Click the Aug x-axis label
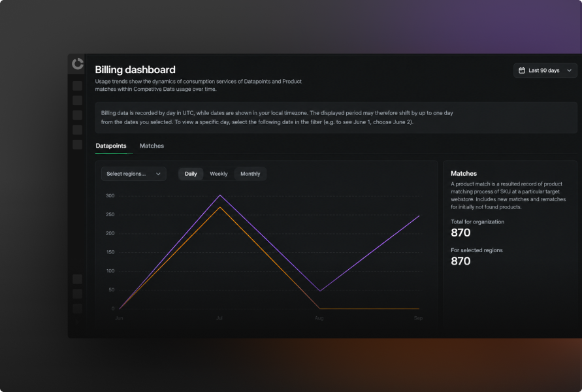 [x=319, y=318]
